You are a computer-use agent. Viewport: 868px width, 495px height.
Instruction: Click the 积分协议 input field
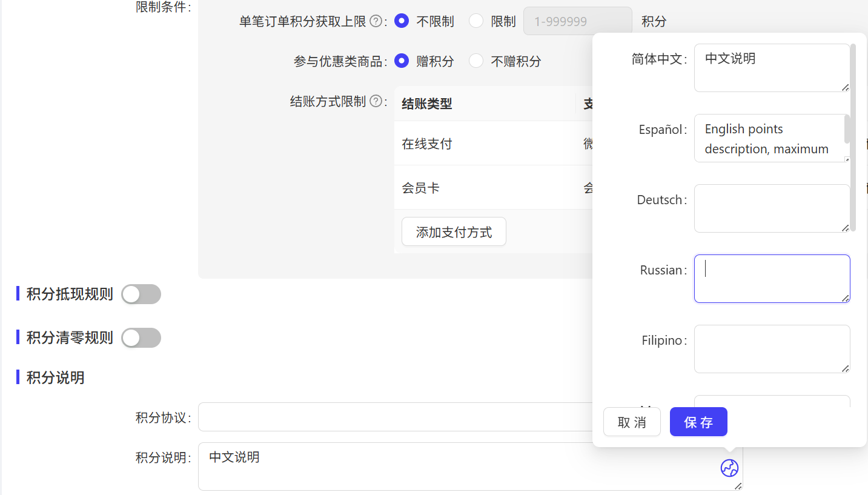pyautogui.click(x=395, y=417)
